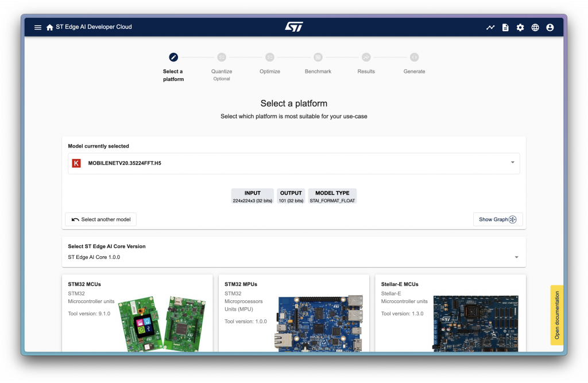Viewport: 588px width, 383px height.
Task: Click the 'Optional' text under Quantize
Action: coord(222,79)
